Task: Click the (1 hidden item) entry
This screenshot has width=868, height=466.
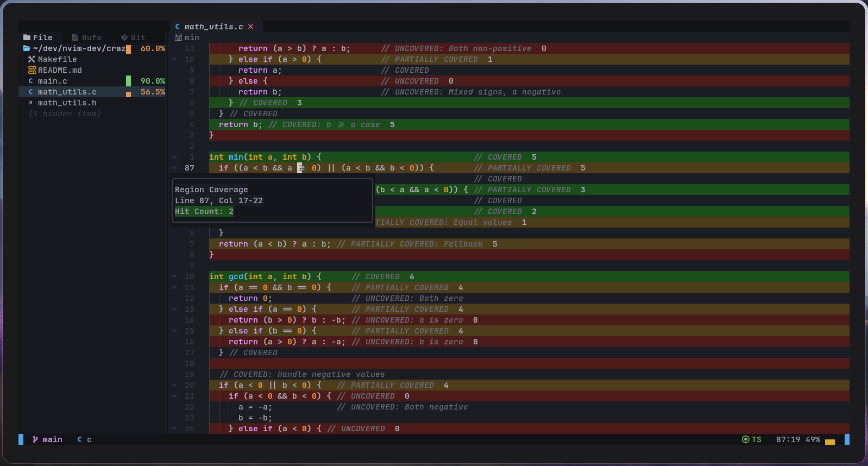Action: tap(65, 114)
